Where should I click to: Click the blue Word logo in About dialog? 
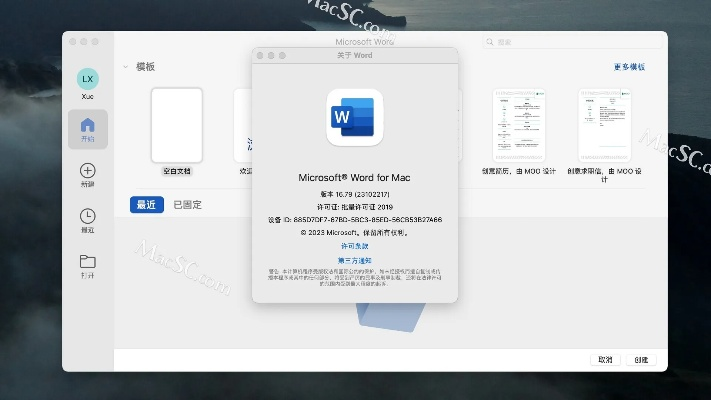coord(355,118)
